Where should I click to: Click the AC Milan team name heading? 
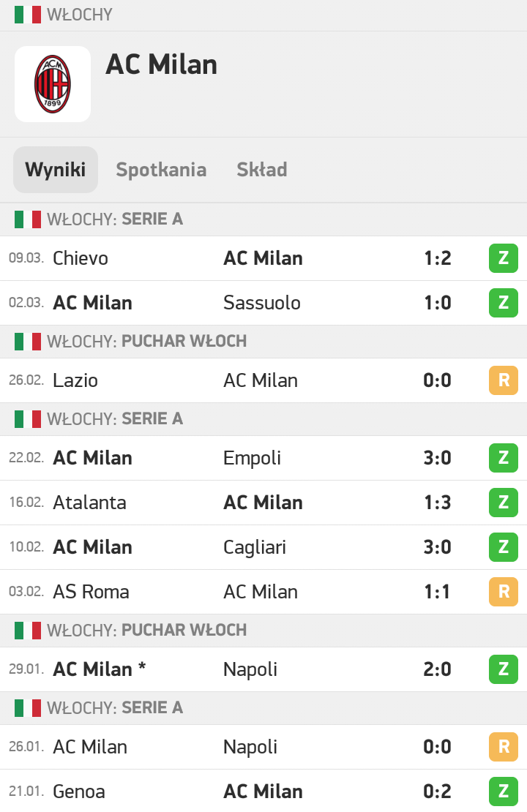161,64
